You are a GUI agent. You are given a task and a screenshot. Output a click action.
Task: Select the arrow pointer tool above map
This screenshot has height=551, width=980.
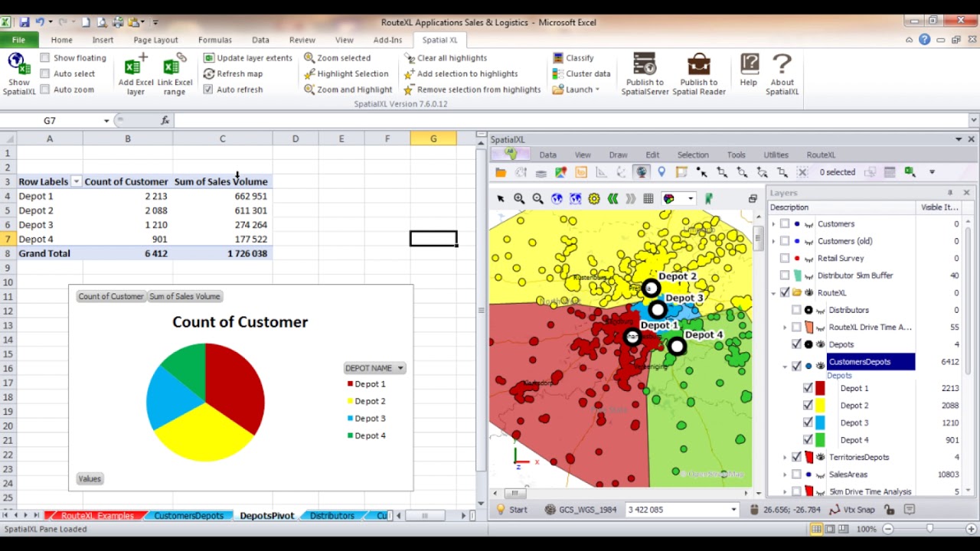(501, 199)
